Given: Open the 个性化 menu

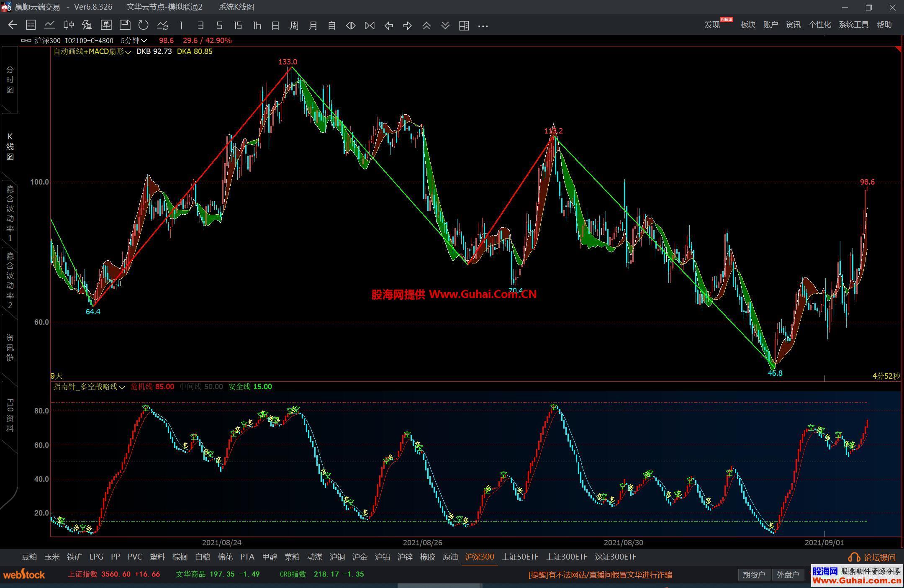Looking at the screenshot, I should pos(819,25).
